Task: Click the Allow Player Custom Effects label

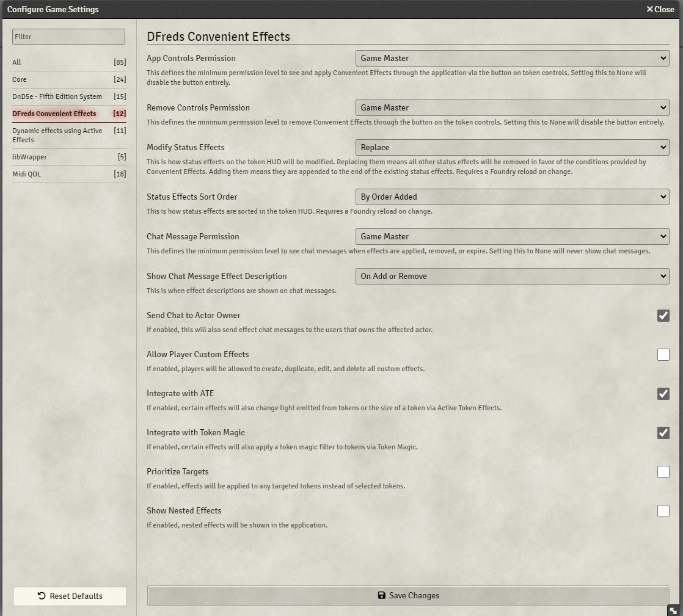Action: click(198, 354)
